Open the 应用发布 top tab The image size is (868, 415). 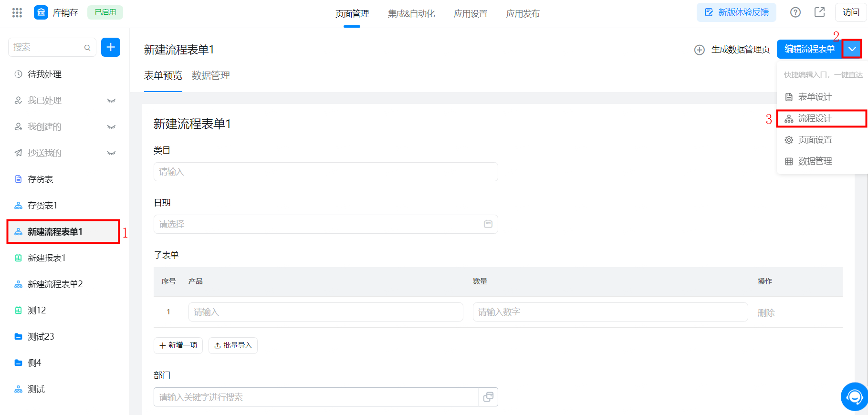pyautogui.click(x=523, y=14)
